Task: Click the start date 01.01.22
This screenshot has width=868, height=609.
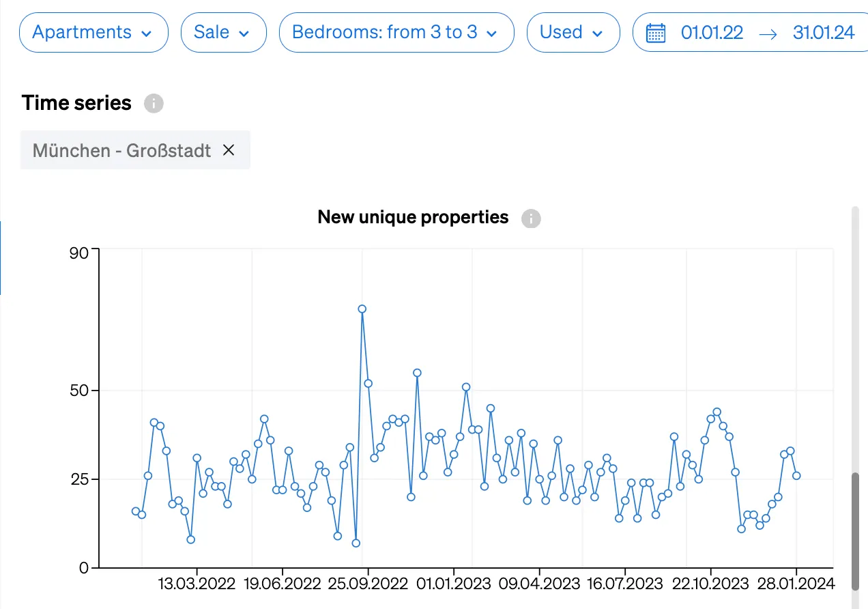Action: point(712,33)
